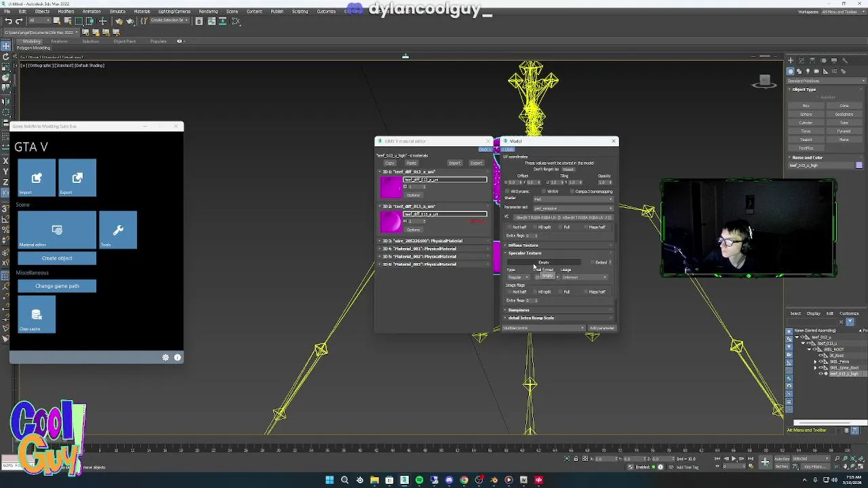
Task: Switch to Freeform ribbon tab
Action: 59,41
